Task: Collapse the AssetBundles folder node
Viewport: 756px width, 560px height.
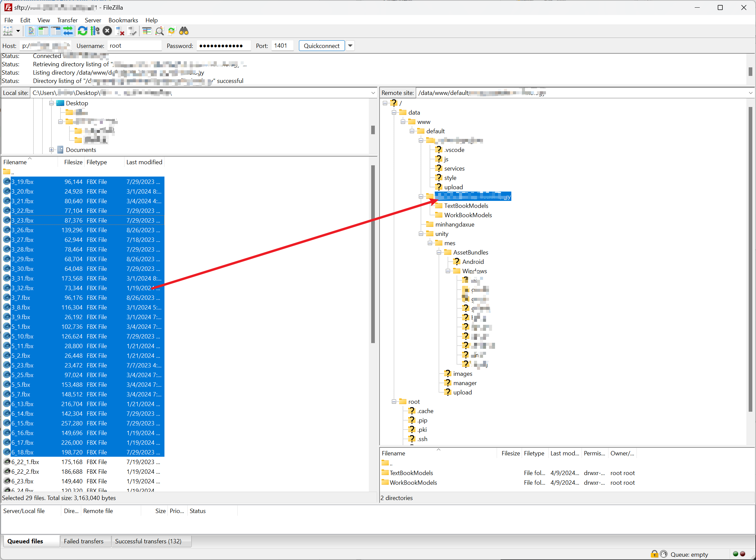Action: point(439,253)
